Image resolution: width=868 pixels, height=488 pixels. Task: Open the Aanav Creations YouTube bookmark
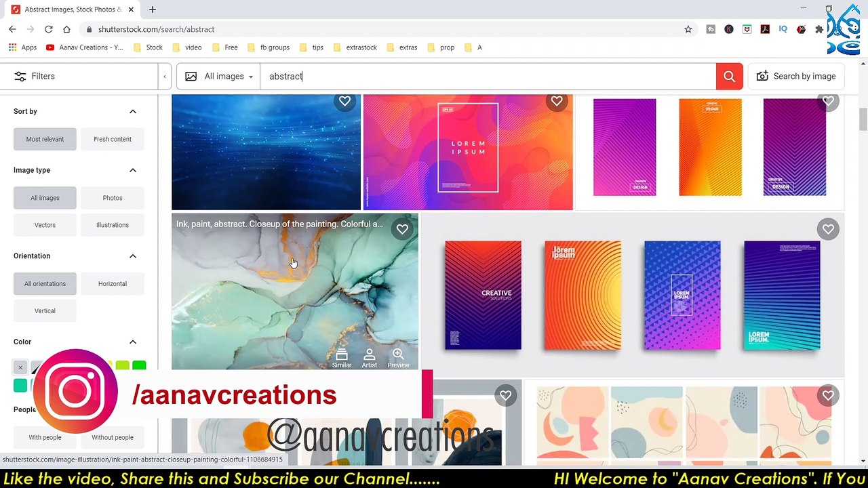tap(85, 47)
